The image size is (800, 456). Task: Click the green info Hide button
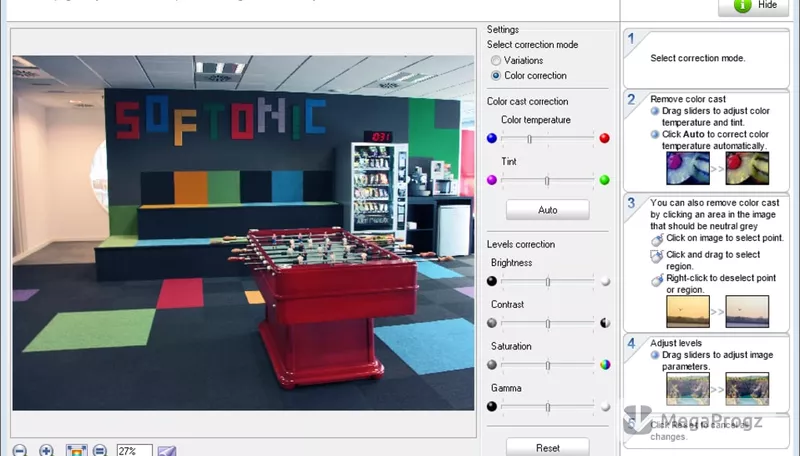(754, 5)
